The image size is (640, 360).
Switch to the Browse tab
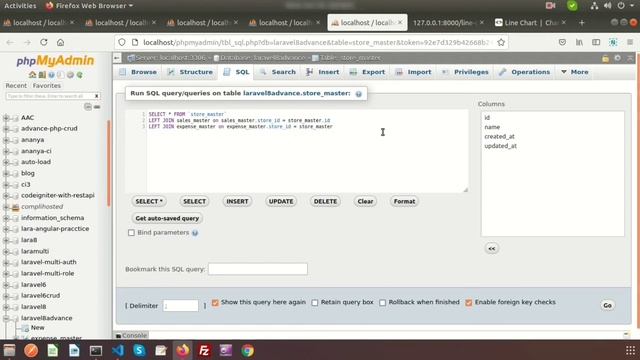(138, 72)
